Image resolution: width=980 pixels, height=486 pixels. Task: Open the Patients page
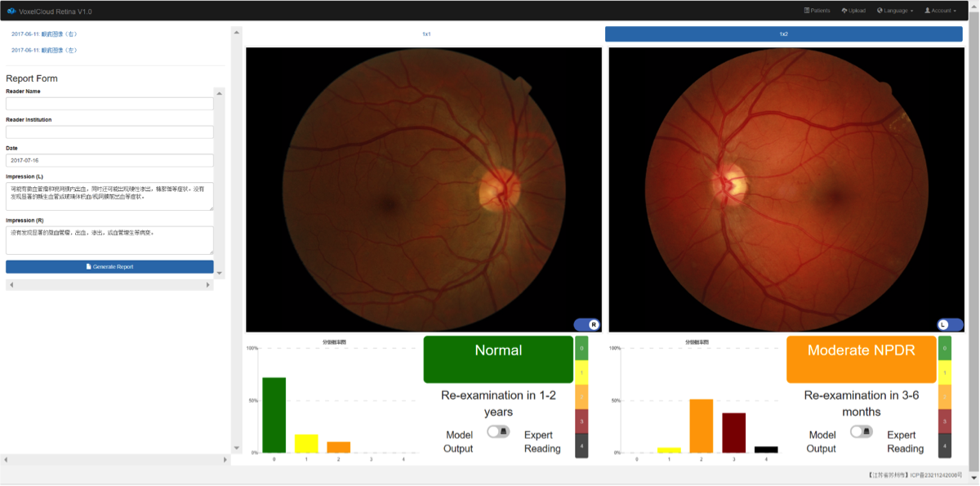point(817,11)
